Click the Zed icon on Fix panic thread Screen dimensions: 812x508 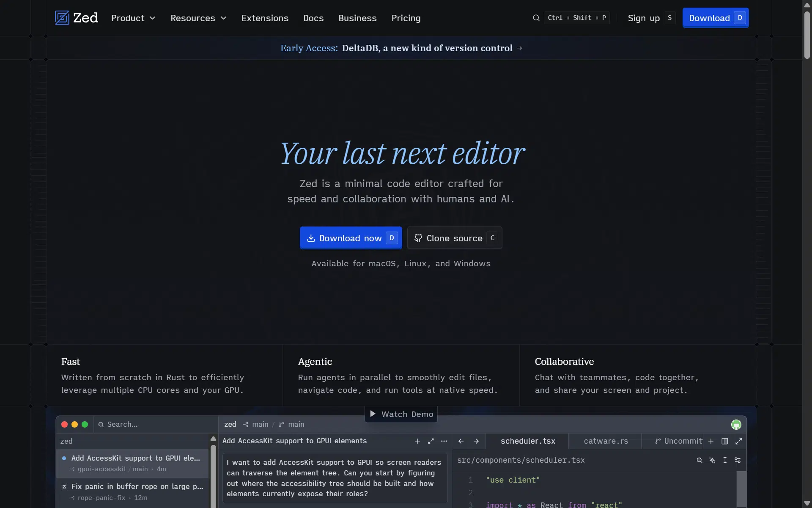pos(64,487)
